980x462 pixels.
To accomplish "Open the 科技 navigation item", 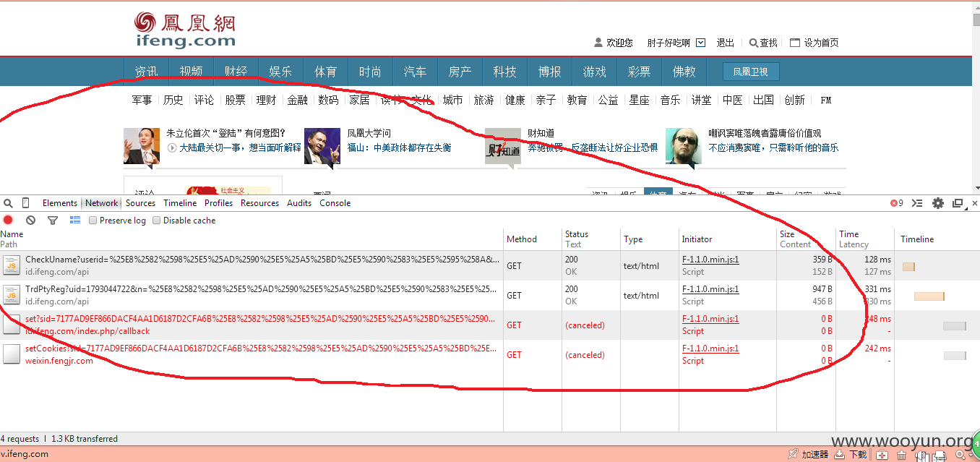I will pos(504,72).
